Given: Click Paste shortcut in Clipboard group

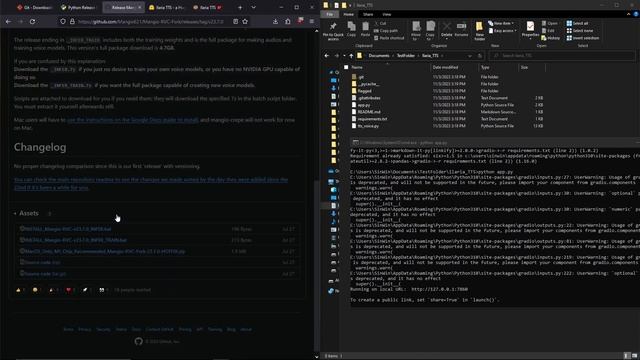Looking at the screenshot, I should point(389,38).
